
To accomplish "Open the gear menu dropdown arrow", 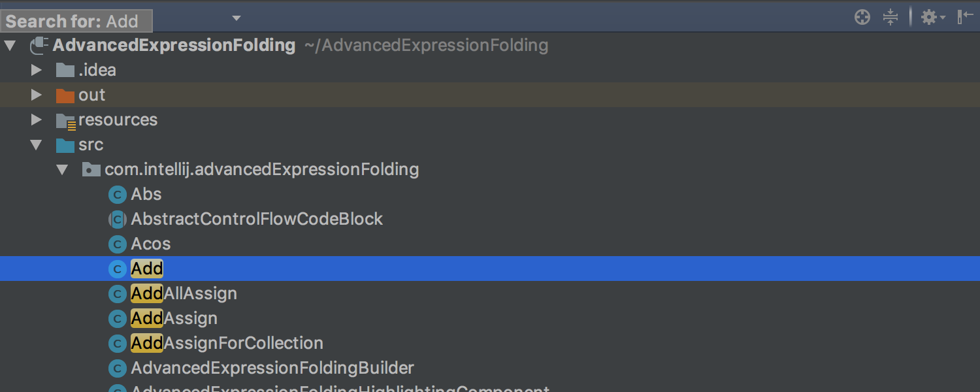I will [942, 18].
